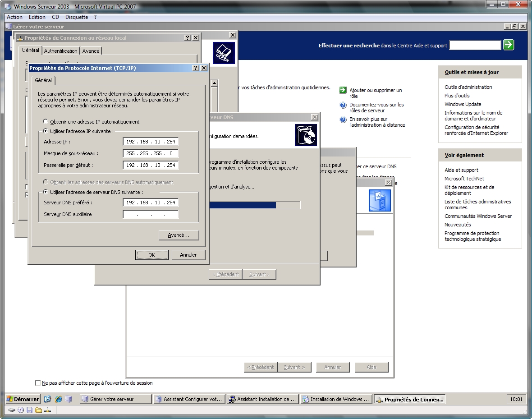Select Obtenir une adresse IP automatiquement
Image resolution: width=532 pixels, height=419 pixels.
[46, 122]
